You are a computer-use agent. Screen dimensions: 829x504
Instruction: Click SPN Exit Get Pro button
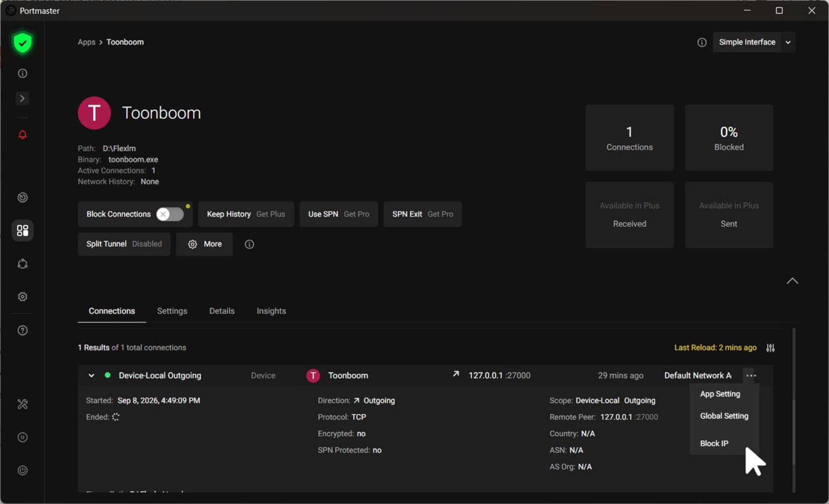(422, 214)
